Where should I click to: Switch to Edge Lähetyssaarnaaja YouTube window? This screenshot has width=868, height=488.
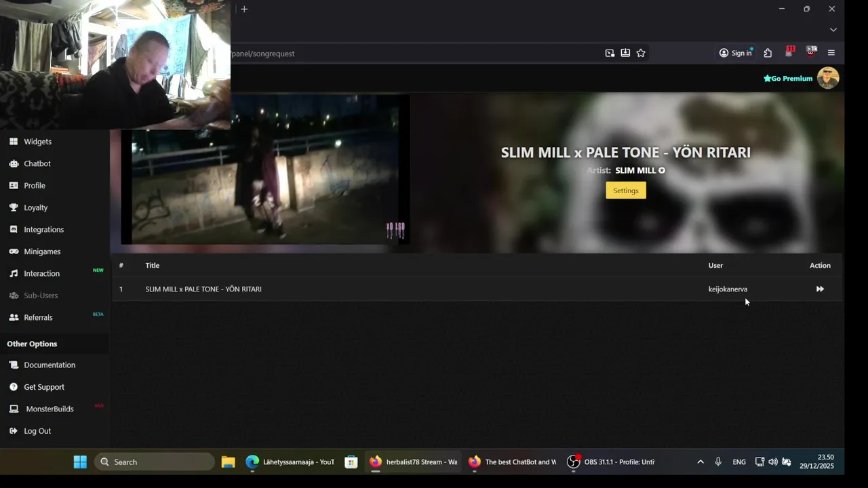point(290,462)
